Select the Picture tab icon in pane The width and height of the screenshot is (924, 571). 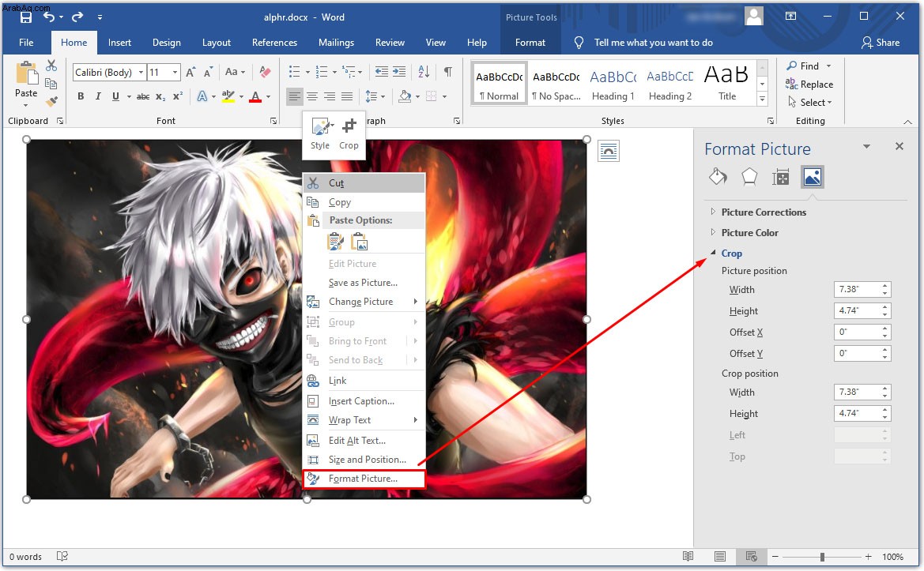[x=812, y=177]
